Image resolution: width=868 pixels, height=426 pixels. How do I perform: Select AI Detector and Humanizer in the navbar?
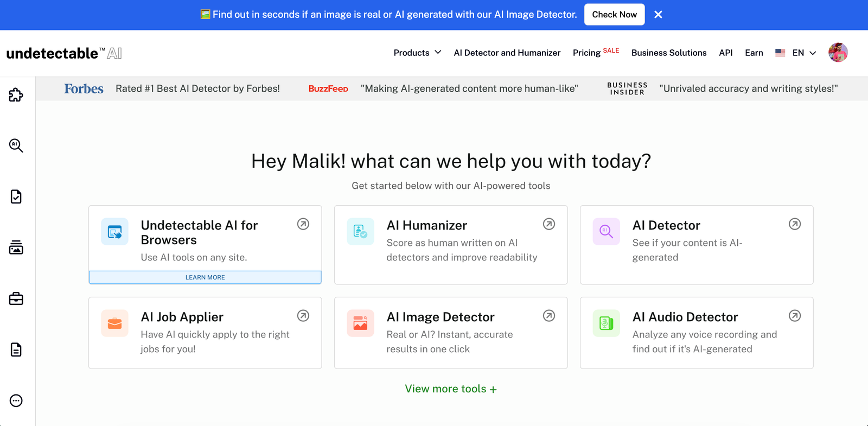(x=507, y=53)
